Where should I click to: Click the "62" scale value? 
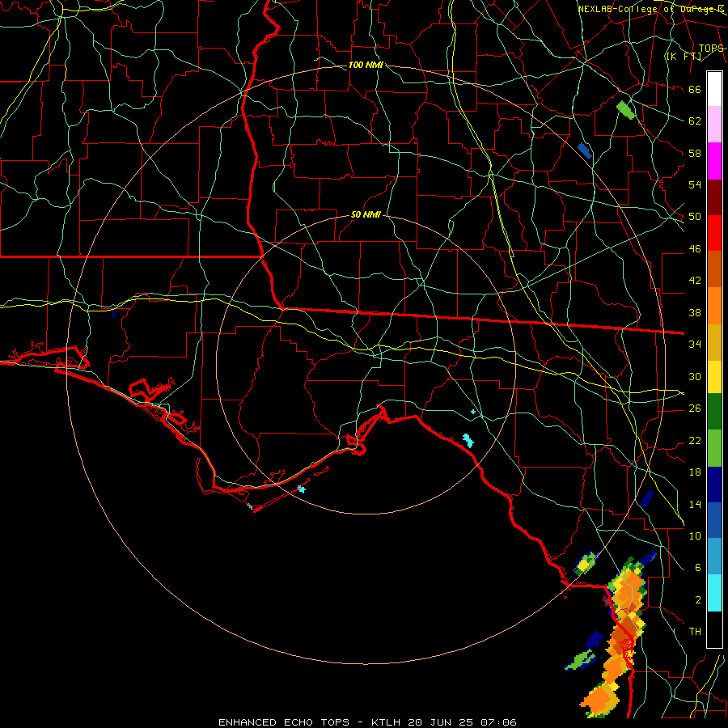click(x=695, y=121)
